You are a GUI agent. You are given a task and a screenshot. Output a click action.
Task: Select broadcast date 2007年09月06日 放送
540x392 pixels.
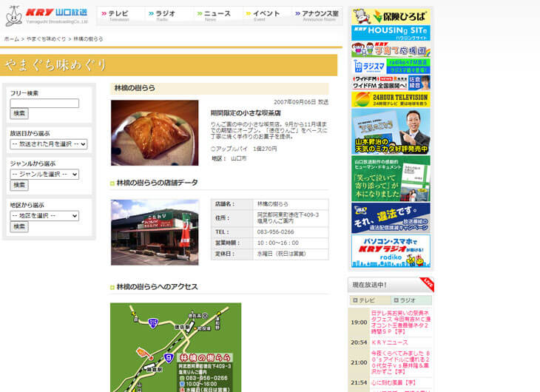(301, 102)
